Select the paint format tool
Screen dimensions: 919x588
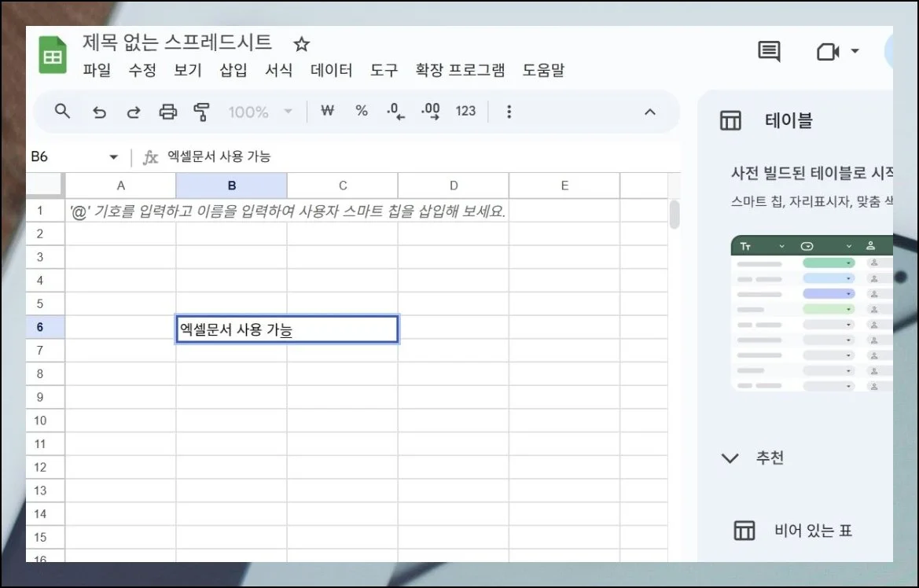(x=201, y=112)
